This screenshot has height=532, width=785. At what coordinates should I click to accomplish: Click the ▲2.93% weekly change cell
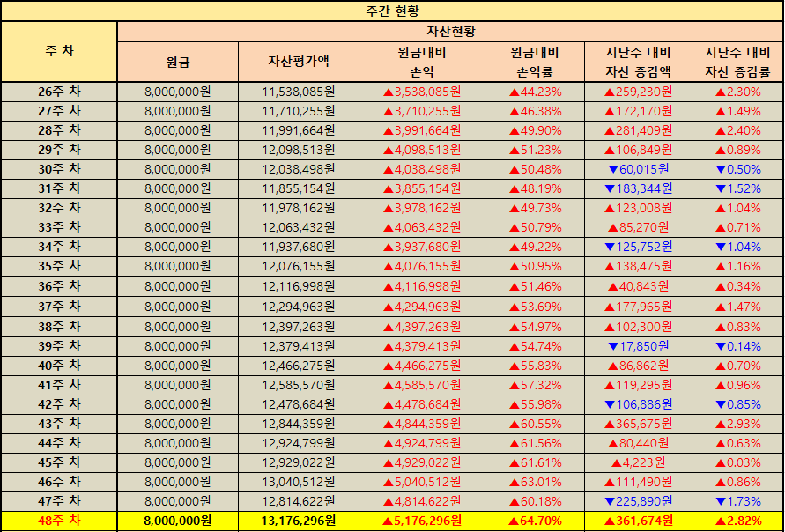pos(737,424)
